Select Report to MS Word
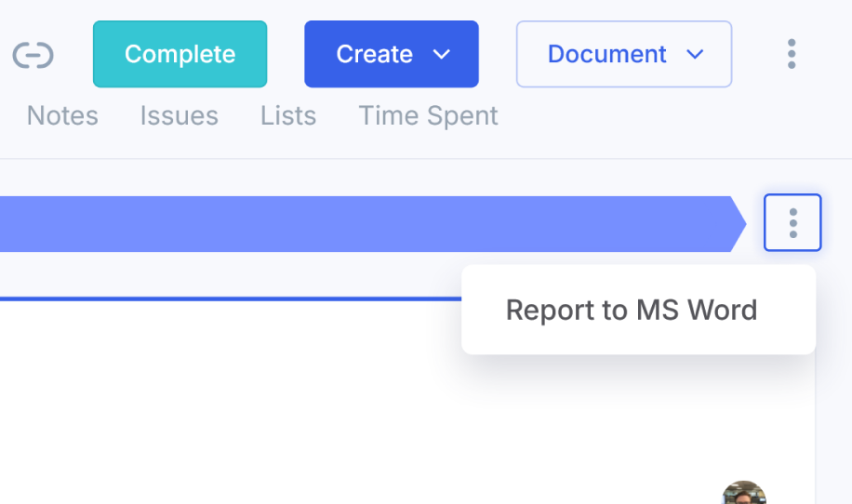This screenshot has width=852, height=504. point(632,310)
